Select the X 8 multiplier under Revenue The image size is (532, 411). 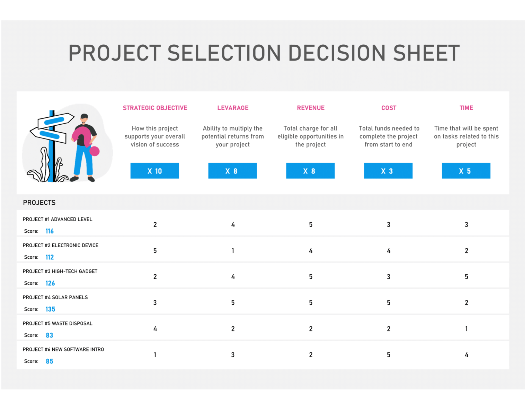click(310, 171)
